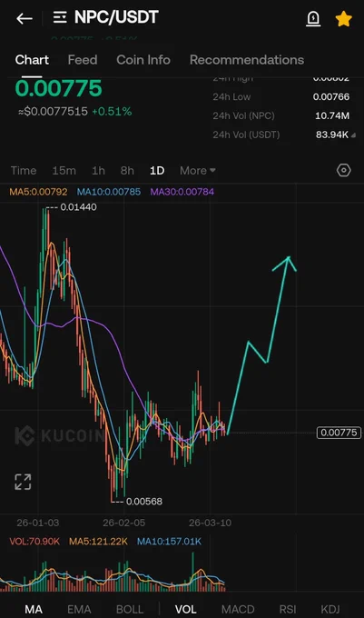Enable the VOL sub-indicator
Image resolution: width=364 pixels, height=618 pixels.
[x=185, y=609]
